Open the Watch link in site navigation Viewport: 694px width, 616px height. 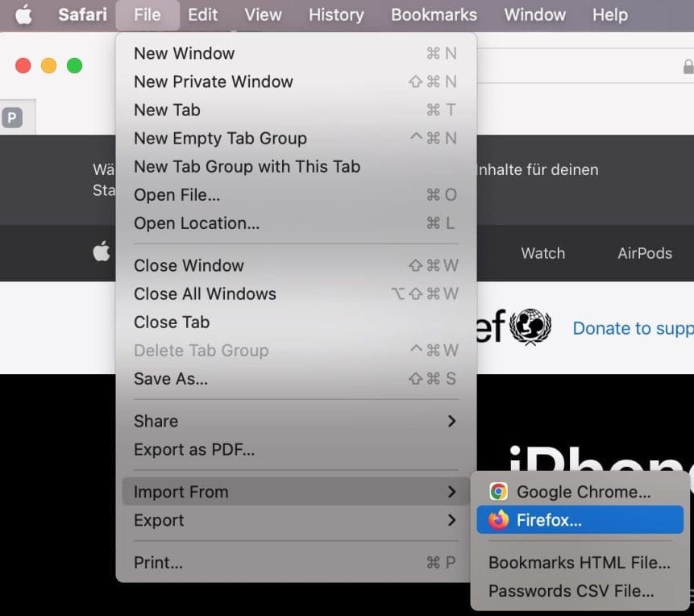coord(542,253)
